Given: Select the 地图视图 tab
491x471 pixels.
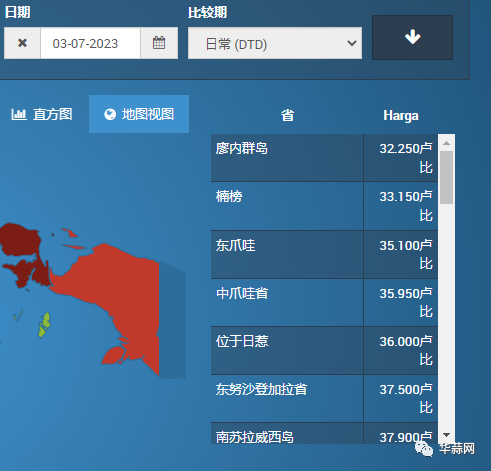Looking at the screenshot, I should (139, 114).
